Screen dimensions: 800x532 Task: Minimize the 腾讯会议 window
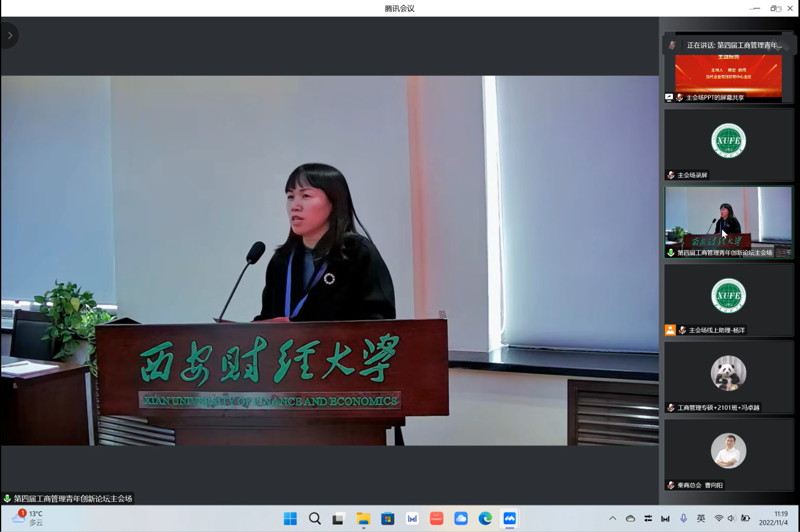(x=755, y=9)
